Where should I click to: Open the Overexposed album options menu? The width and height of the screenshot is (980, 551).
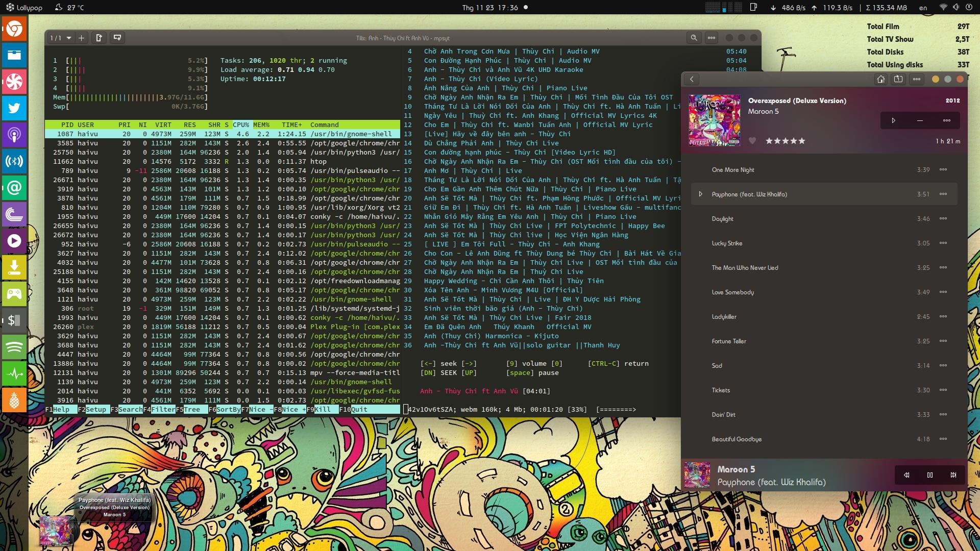point(947,120)
